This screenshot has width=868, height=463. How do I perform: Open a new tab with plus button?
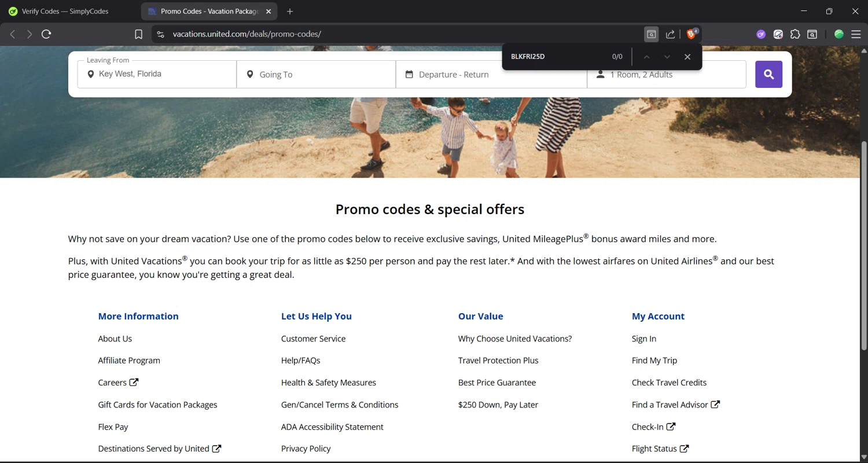click(x=290, y=12)
